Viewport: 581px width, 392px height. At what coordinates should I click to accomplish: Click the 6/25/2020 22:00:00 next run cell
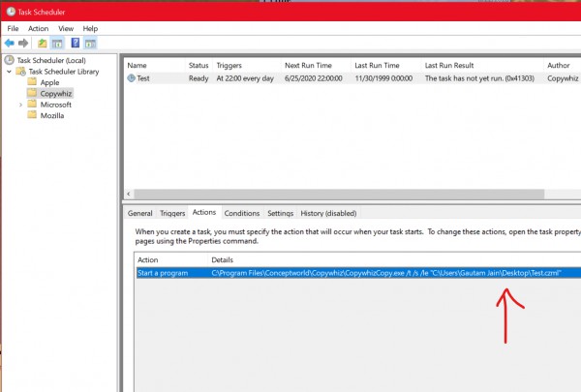[314, 78]
